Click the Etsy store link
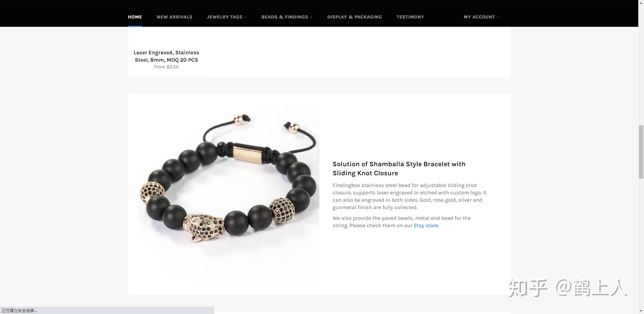 426,226
